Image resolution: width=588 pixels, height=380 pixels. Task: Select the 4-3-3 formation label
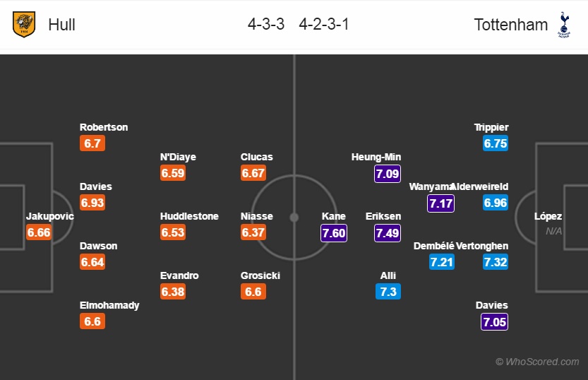pyautogui.click(x=266, y=25)
